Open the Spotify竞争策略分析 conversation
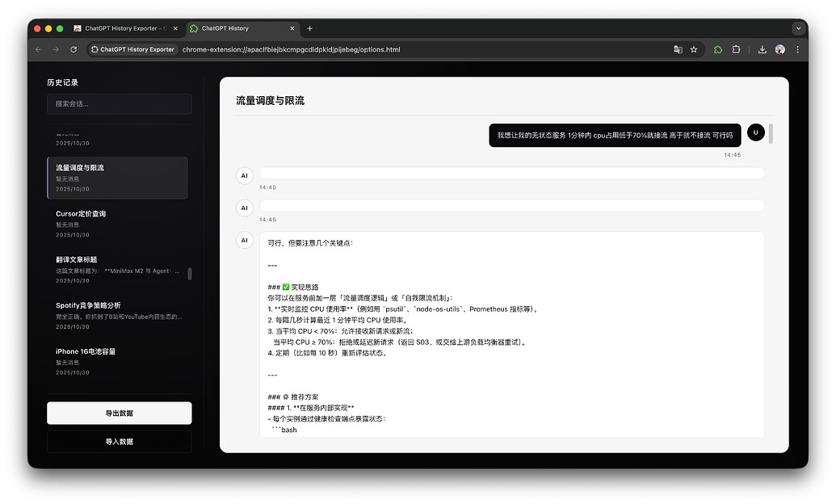The height and width of the screenshot is (504, 836). coord(117,315)
